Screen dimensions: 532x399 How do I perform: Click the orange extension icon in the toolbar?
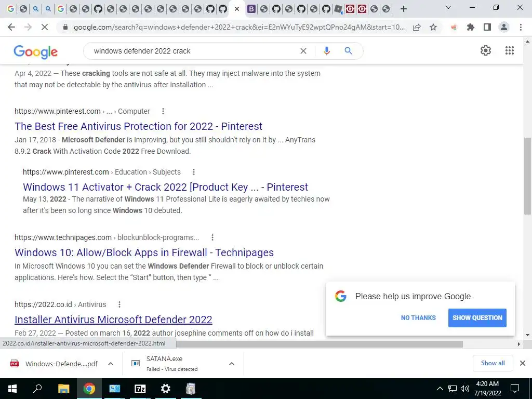454,27
